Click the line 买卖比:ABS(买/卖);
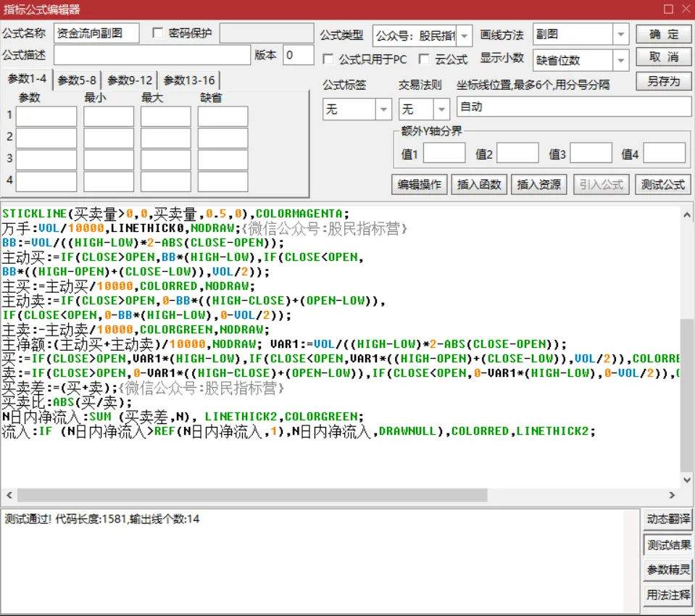695x616 pixels. [67, 402]
